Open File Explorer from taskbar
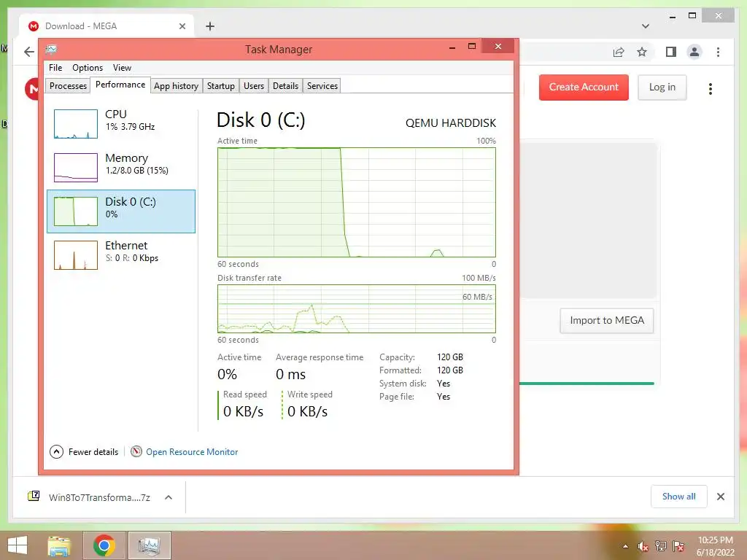Viewport: 747px width, 560px height. pos(59,545)
